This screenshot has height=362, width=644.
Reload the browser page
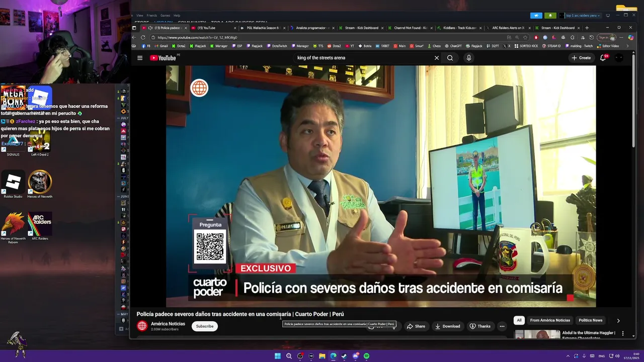[x=143, y=38]
